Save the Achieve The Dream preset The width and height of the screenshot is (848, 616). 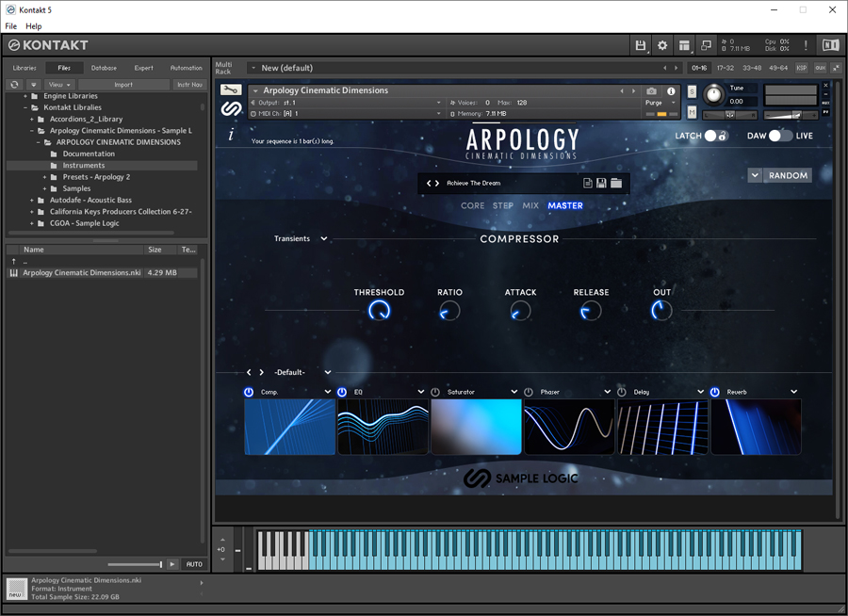coord(601,183)
